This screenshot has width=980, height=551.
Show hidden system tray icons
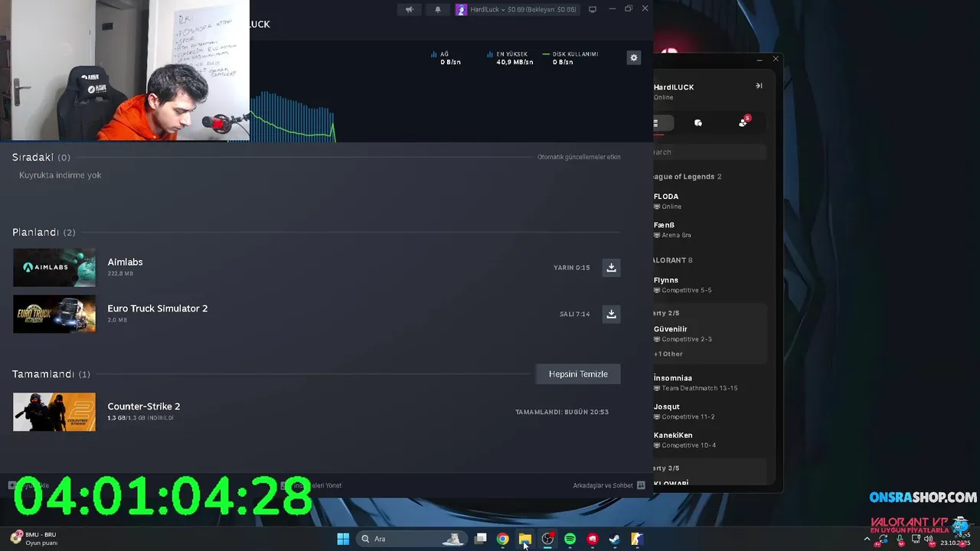click(867, 539)
